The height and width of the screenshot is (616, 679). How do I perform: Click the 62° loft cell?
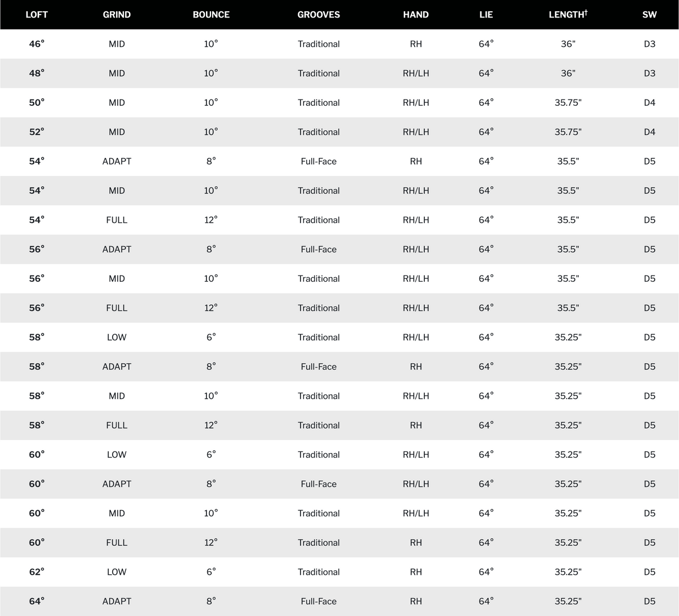point(37,572)
